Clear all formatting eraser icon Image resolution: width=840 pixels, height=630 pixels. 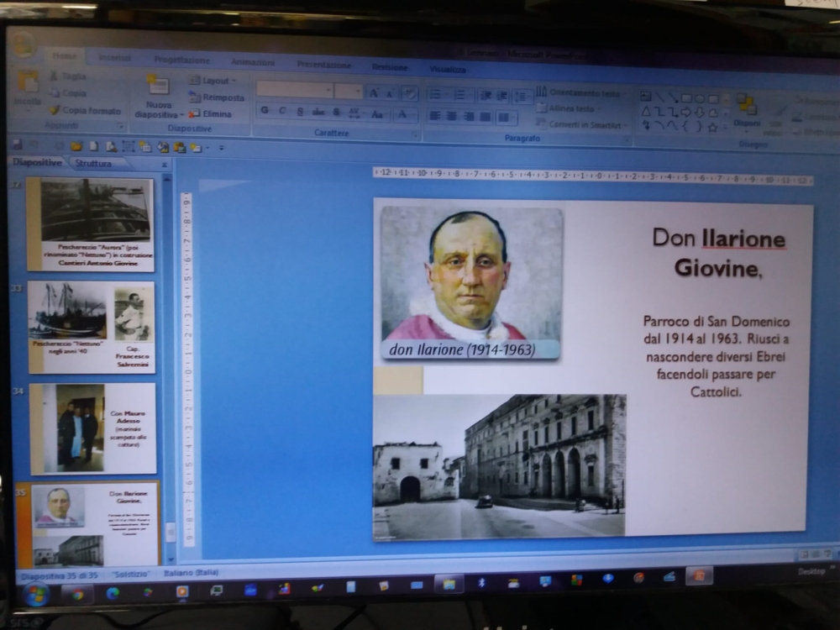coord(409,94)
